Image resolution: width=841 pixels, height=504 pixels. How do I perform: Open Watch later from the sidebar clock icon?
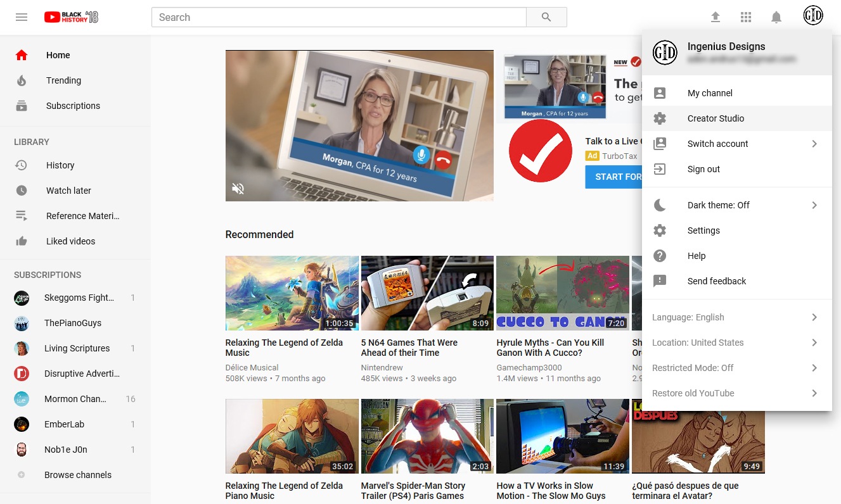click(x=21, y=191)
